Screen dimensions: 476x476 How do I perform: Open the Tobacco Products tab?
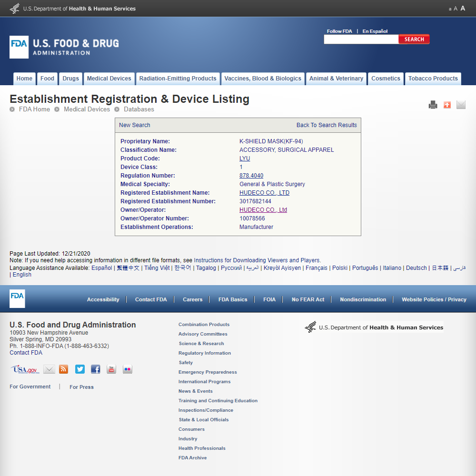click(x=433, y=79)
